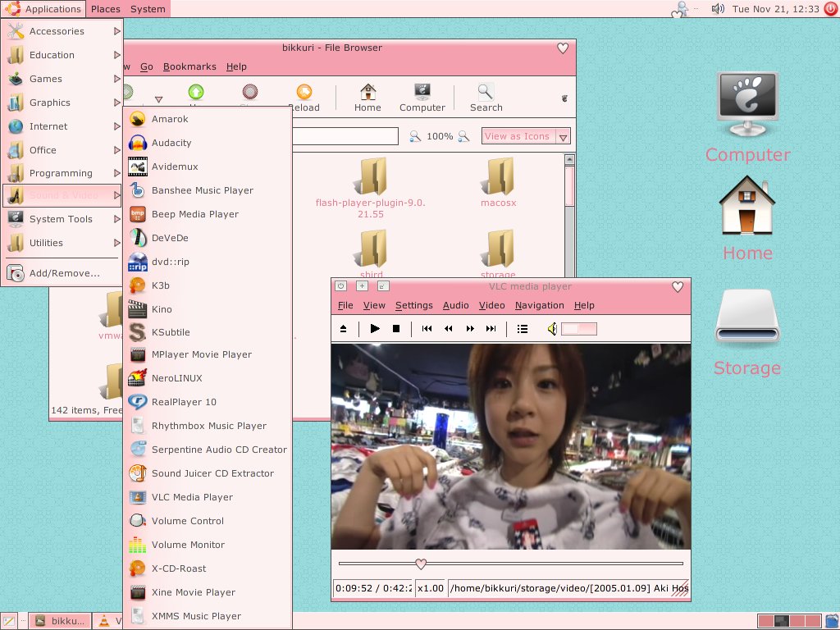The width and height of the screenshot is (840, 630).
Task: Fast forward the VLC video
Action: (470, 328)
